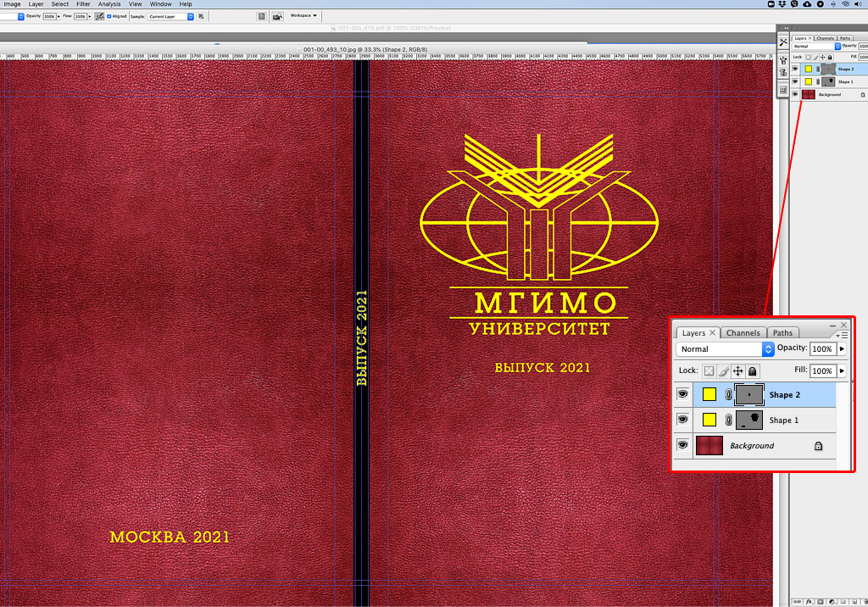Toggle lock transparent pixels in small docked panel

click(808, 57)
